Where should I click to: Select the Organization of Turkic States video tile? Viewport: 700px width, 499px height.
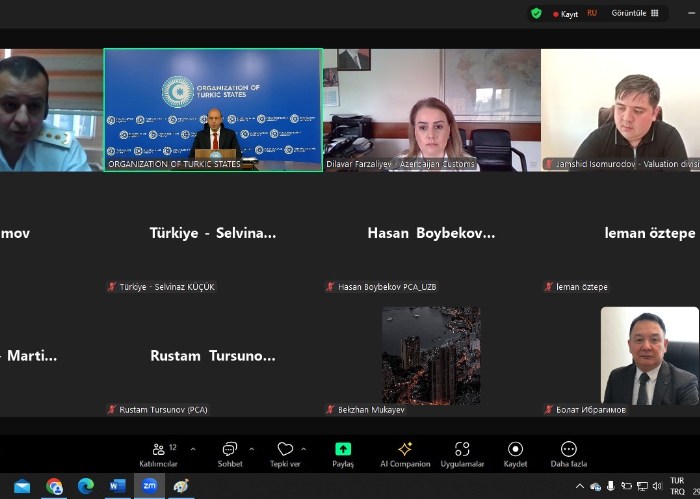pyautogui.click(x=213, y=110)
